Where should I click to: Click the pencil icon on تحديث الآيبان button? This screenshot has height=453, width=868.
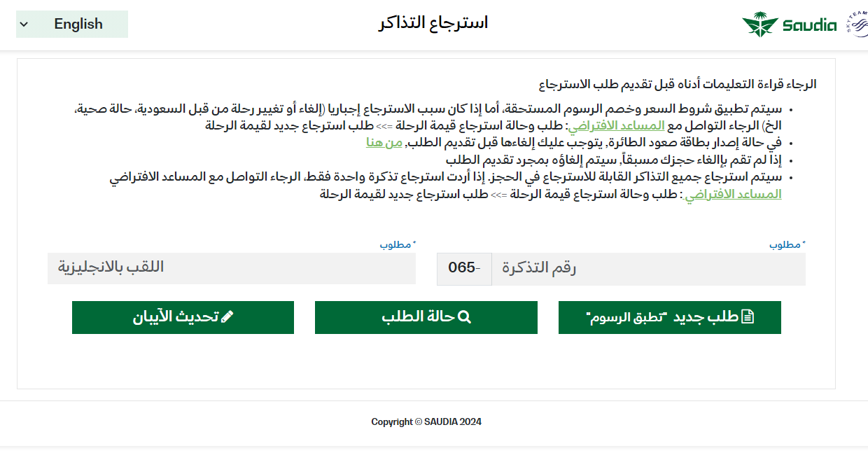(227, 317)
